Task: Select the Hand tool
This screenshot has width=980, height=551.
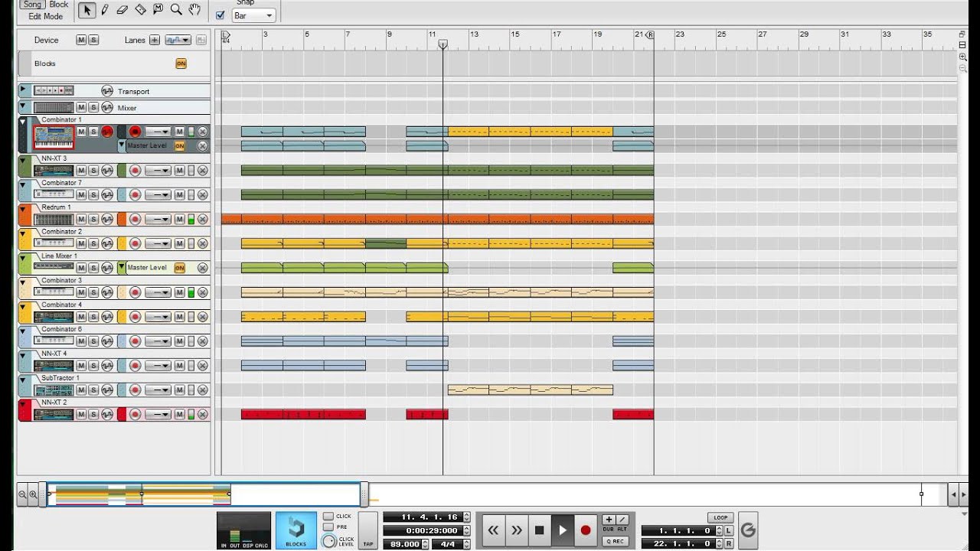Action: click(x=194, y=10)
